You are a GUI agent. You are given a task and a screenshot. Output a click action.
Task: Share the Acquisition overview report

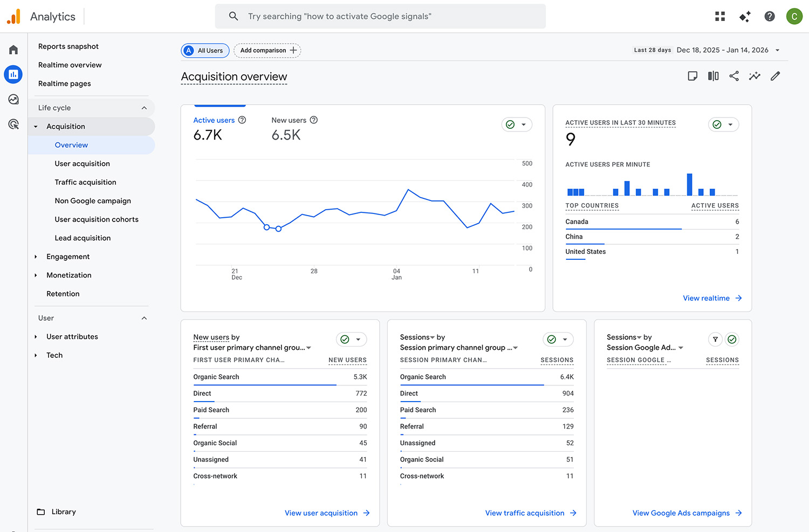point(734,76)
